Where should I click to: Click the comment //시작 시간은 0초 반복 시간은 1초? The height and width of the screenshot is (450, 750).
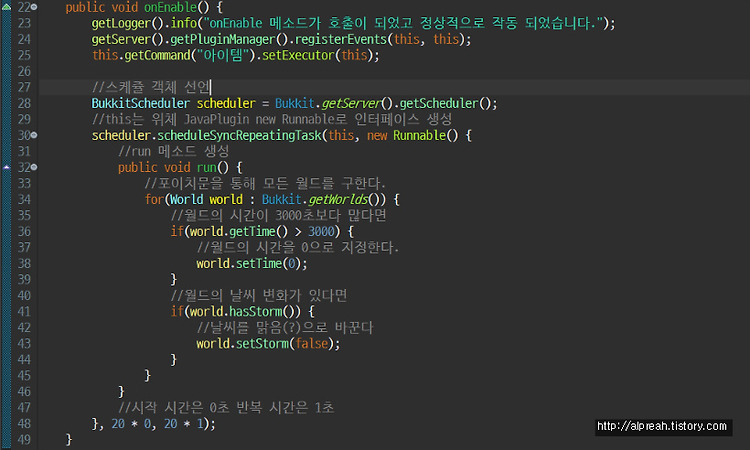tap(226, 407)
